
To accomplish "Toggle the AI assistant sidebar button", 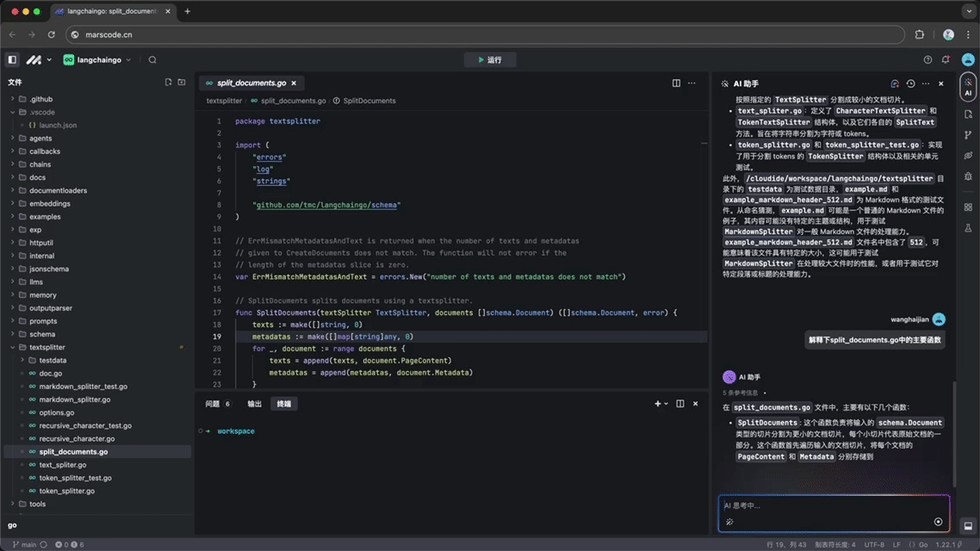I will point(968,89).
